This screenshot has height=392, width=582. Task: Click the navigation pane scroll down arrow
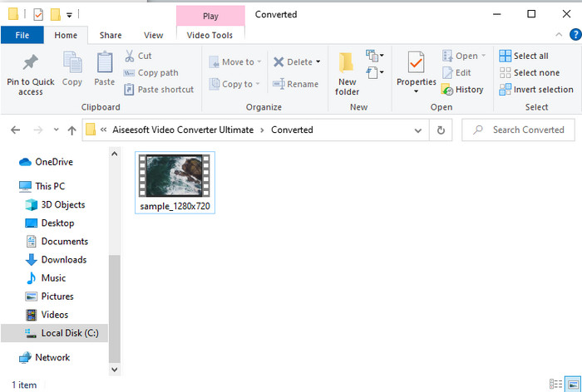click(x=115, y=370)
